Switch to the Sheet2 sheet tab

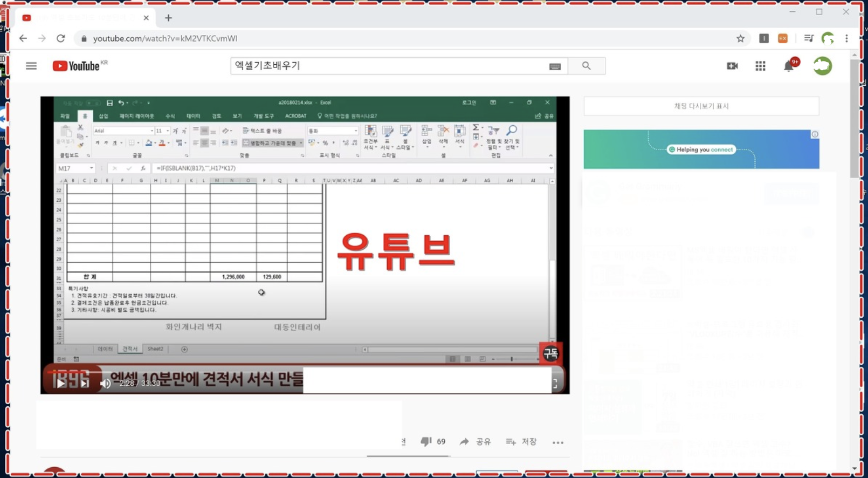click(155, 349)
